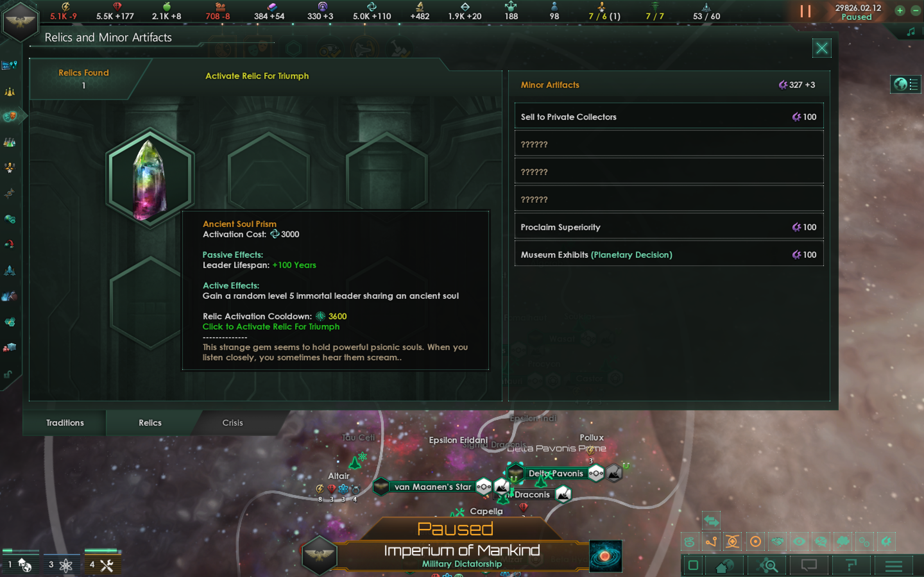
Task: Click the empire eagle emblem at top left
Action: point(20,21)
